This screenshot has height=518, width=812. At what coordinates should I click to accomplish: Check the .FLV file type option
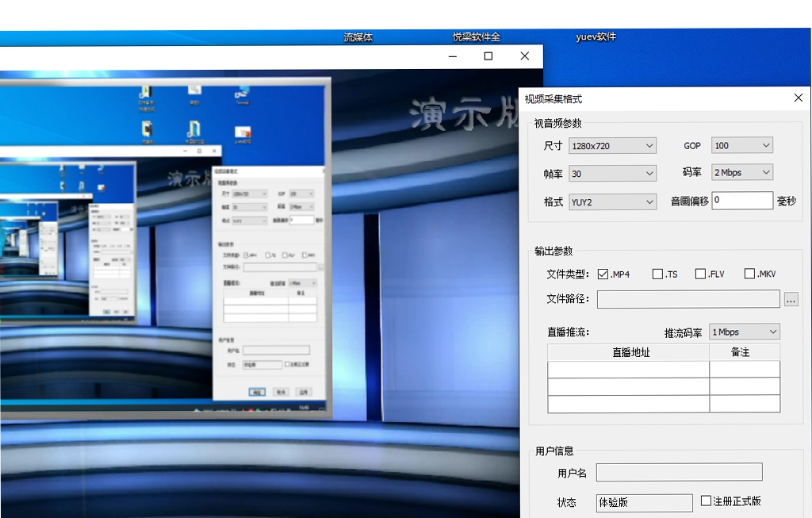point(700,273)
